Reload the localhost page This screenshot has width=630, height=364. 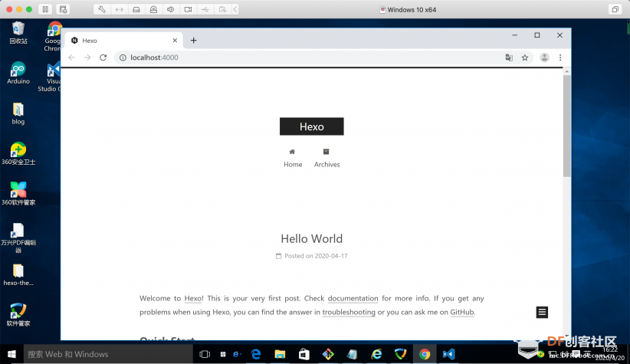103,57
